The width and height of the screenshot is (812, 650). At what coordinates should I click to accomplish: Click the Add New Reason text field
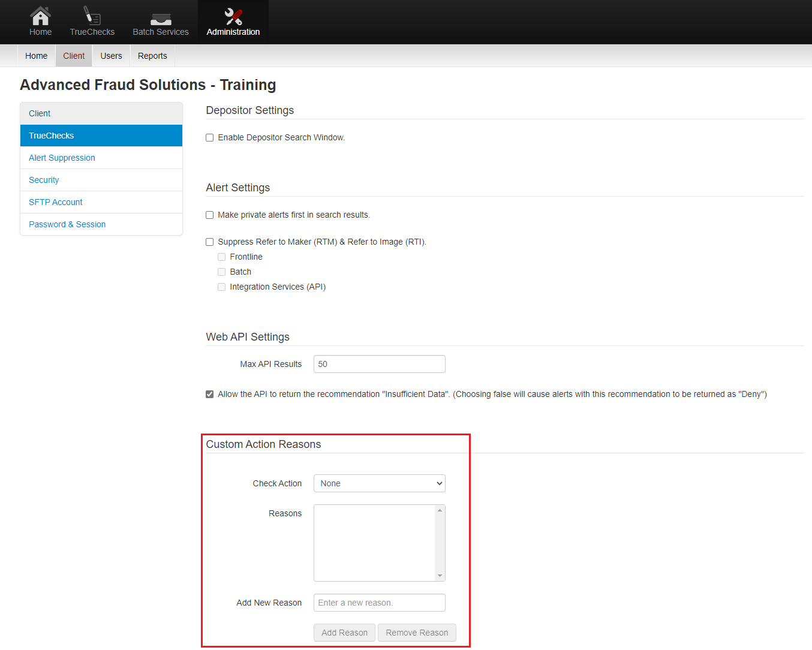point(380,603)
